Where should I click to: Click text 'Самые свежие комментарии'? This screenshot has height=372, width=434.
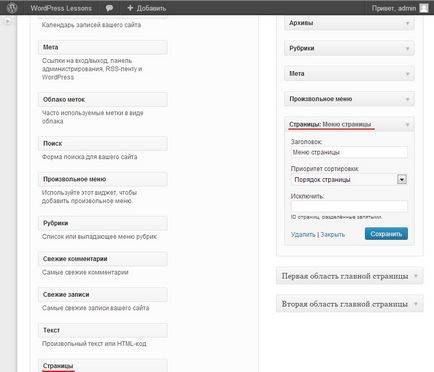(85, 272)
